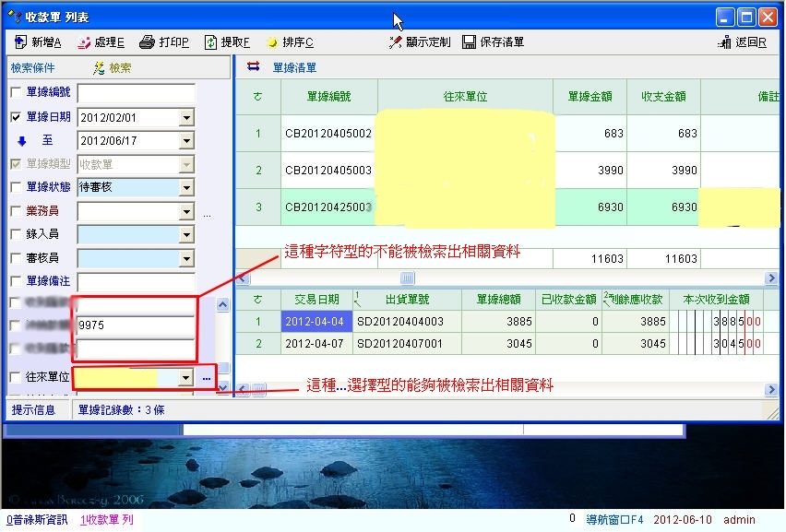The image size is (786, 532).
Task: Click the 打印P printer icon
Action: (x=147, y=42)
